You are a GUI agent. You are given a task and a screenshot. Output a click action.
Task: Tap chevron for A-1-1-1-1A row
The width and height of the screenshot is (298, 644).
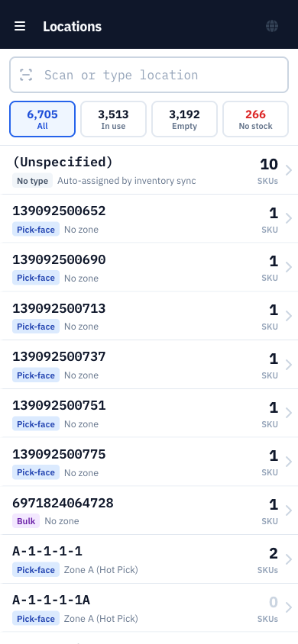pyautogui.click(x=289, y=607)
